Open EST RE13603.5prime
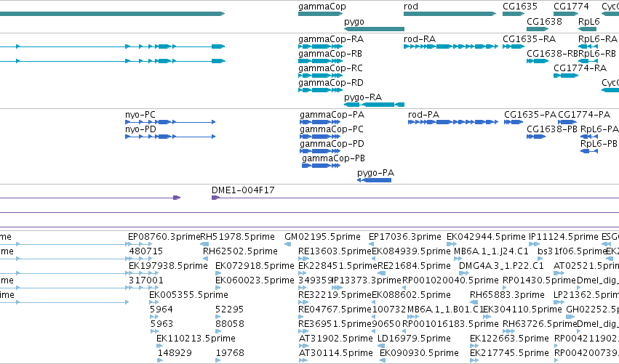 335,251
